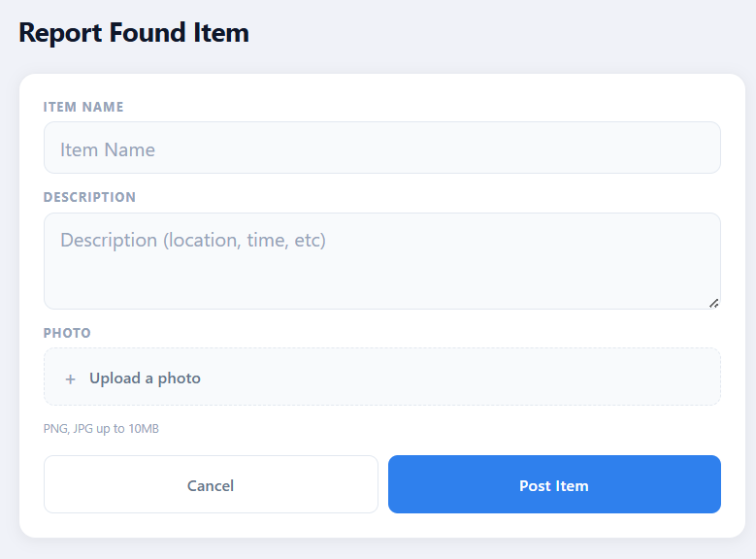
Task: Click the 'Description (location, time, etc)' placeholder
Action: [x=193, y=240]
